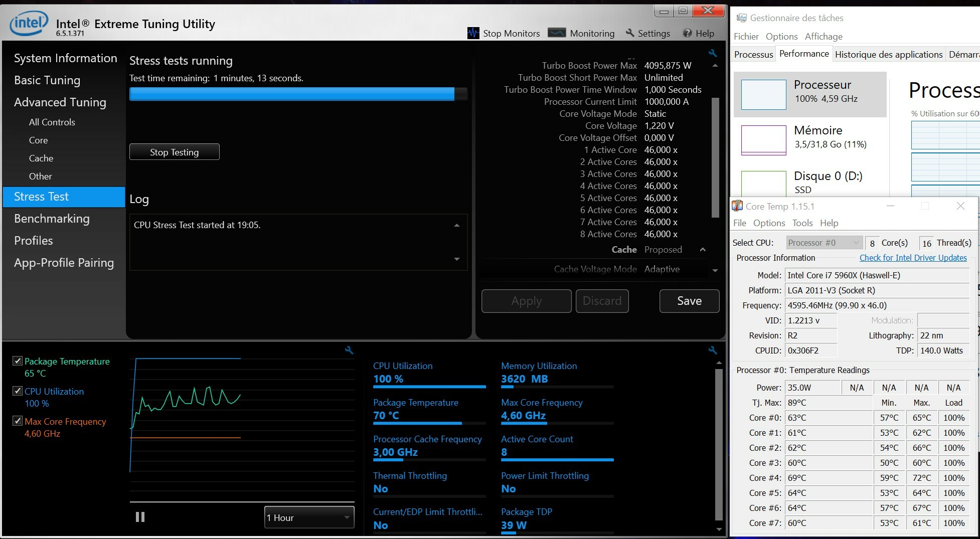Select All Controls under Advanced Tuning
Viewport: 980px width, 539px height.
(x=52, y=122)
